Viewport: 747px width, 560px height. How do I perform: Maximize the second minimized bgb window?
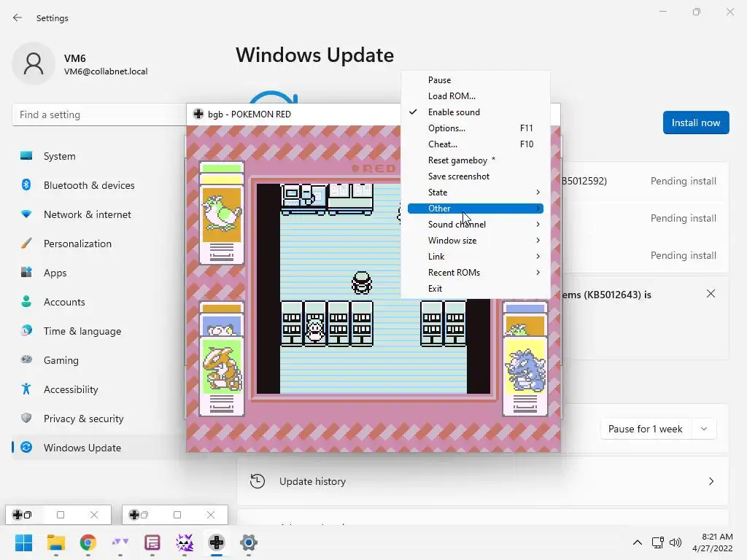[x=177, y=515]
